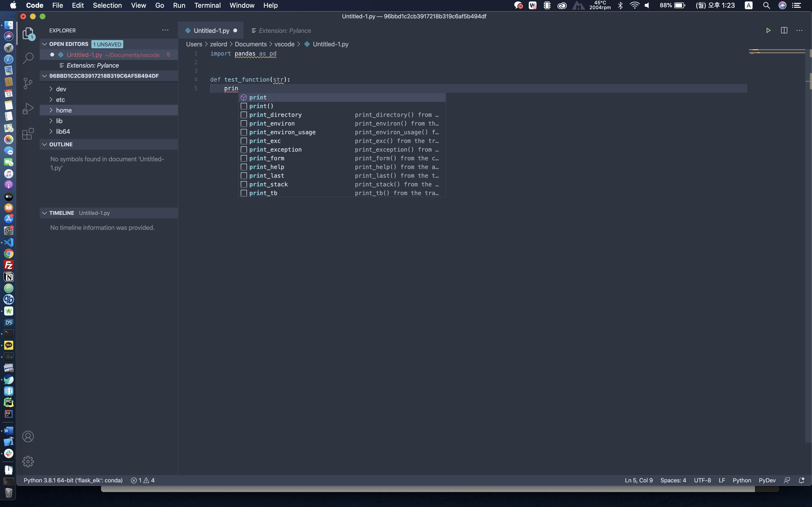The image size is (812, 507).
Task: Expand the dev folder
Action: [61, 89]
